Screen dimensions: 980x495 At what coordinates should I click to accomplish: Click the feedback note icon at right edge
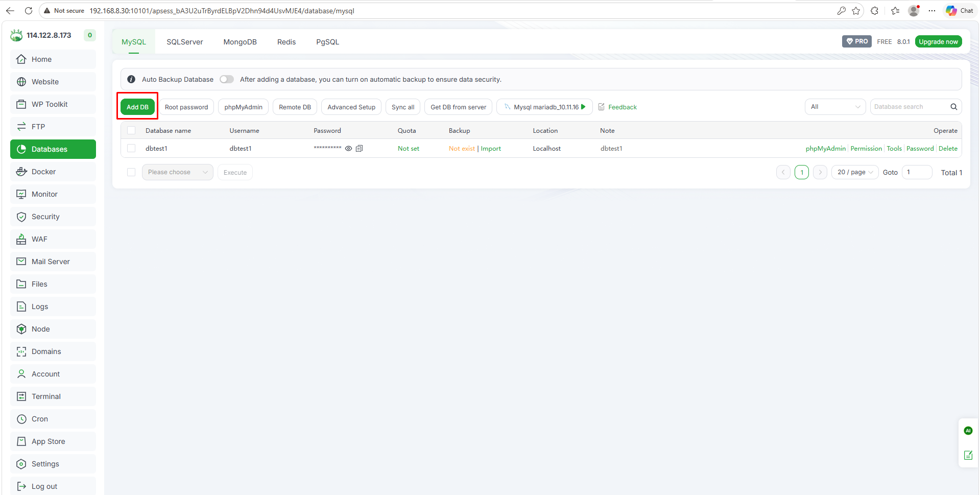pyautogui.click(x=968, y=455)
